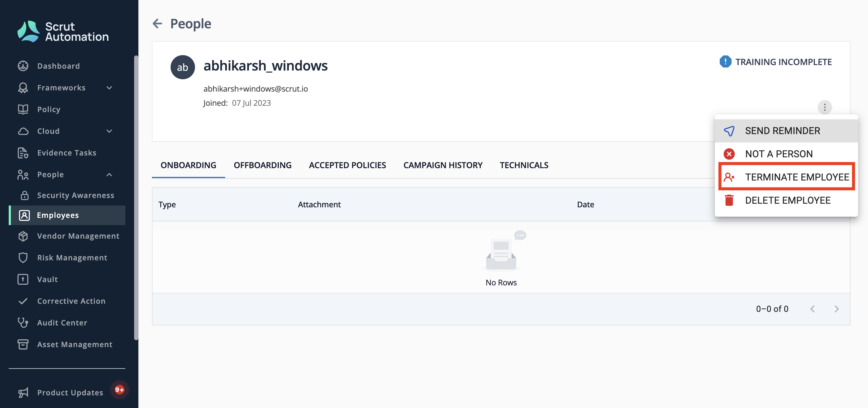Click the Type column header
Viewport: 868px width, 408px height.
tap(167, 205)
